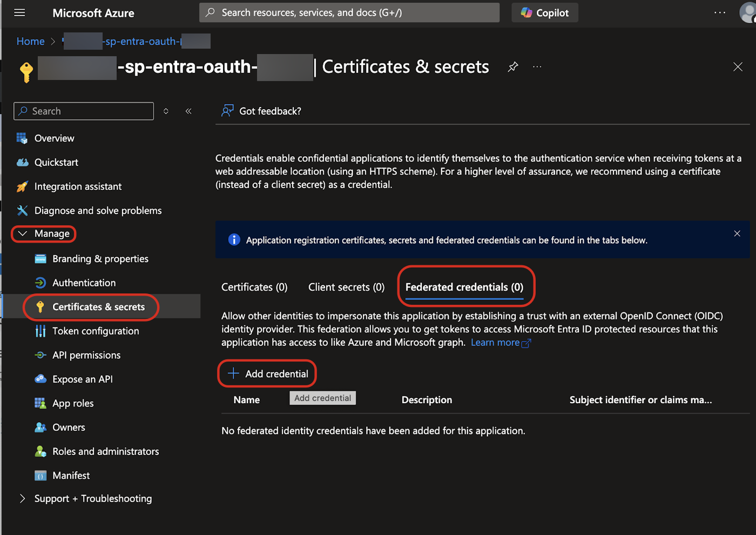Switch to the Client secrets tab

click(x=346, y=287)
